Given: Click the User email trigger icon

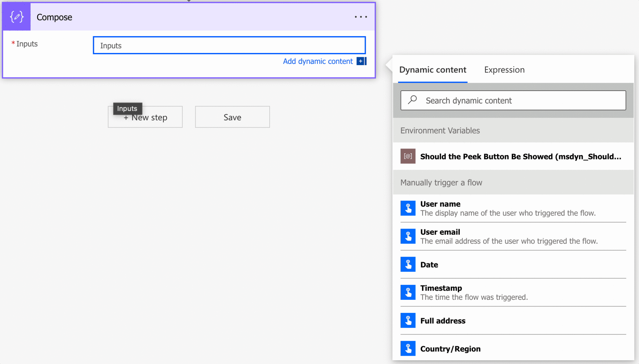Looking at the screenshot, I should [408, 236].
